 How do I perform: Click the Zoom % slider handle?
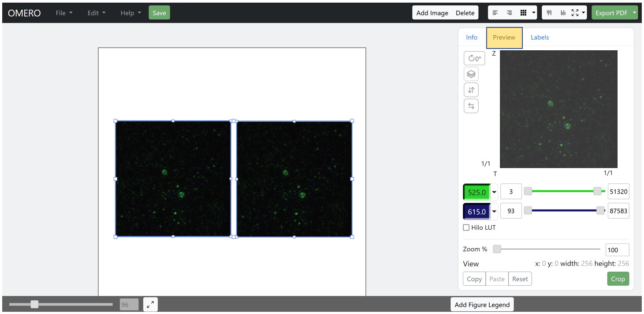click(x=497, y=249)
